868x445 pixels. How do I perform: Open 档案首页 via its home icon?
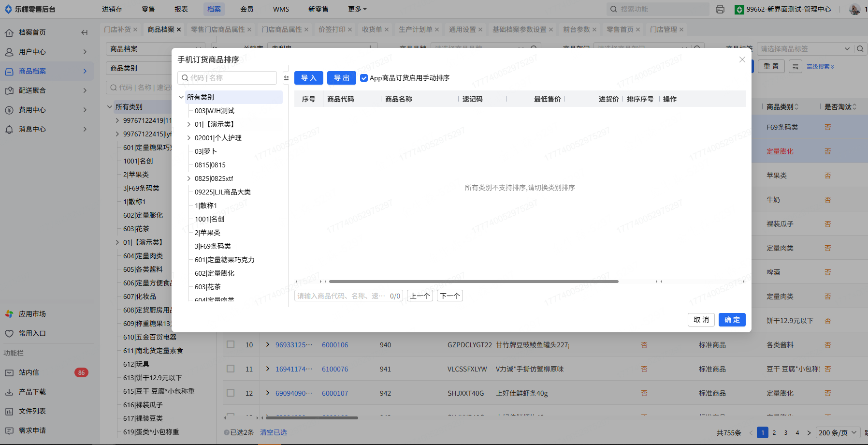coord(9,32)
